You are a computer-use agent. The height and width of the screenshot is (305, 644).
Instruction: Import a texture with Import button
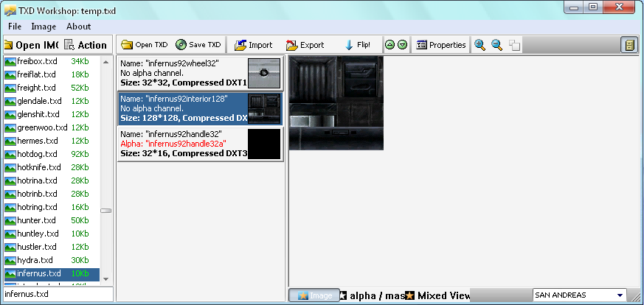pos(254,45)
